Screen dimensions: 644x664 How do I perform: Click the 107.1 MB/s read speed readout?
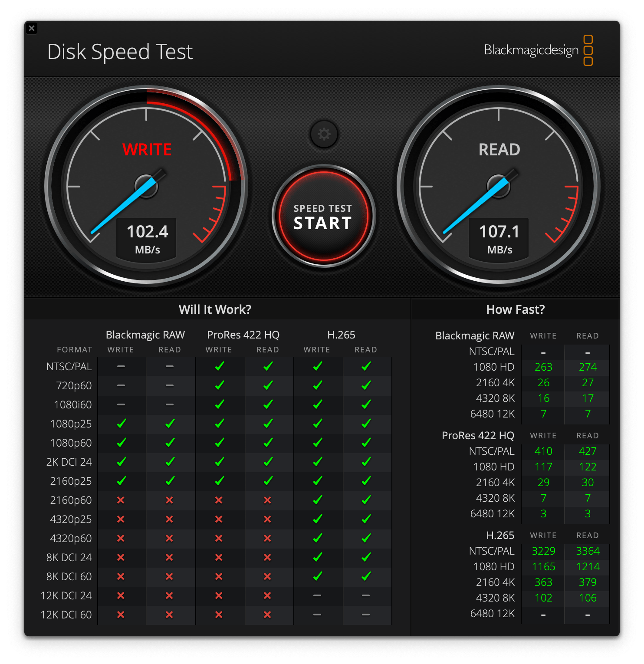tap(499, 239)
